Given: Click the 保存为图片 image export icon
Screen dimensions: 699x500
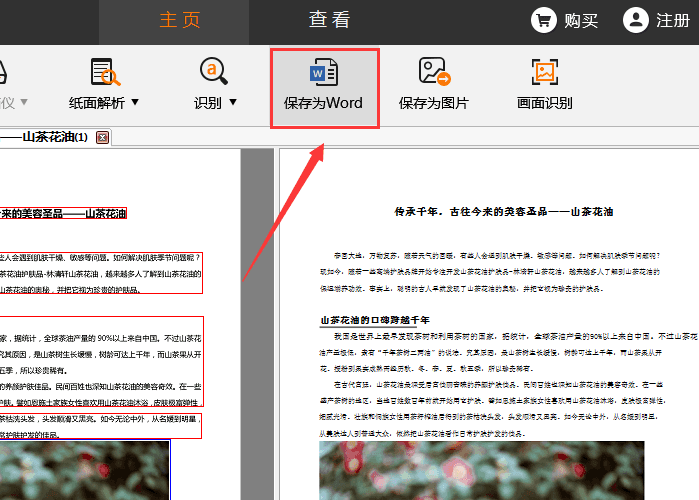Looking at the screenshot, I should (x=433, y=72).
